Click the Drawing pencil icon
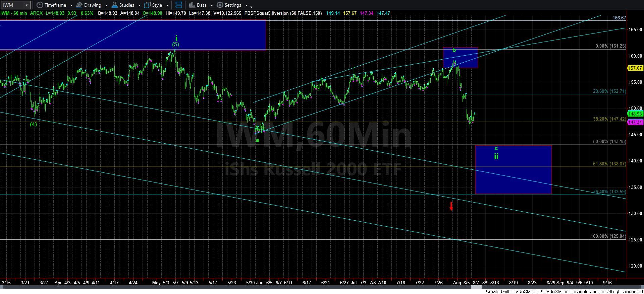The width and height of the screenshot is (644, 294). 79,5
